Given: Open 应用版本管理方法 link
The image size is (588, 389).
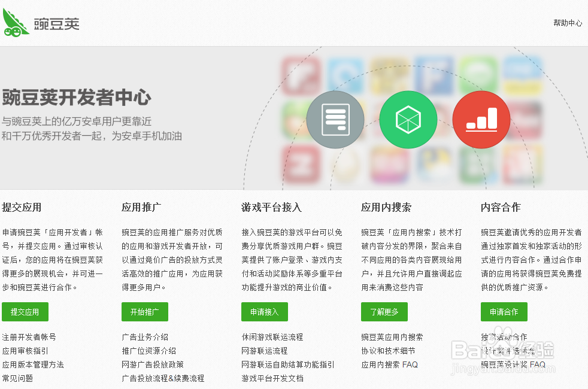Looking at the screenshot, I should [x=33, y=364].
